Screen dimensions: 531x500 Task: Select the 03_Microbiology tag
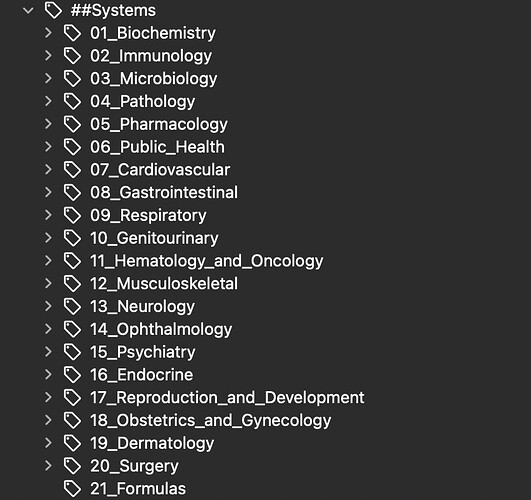coord(153,79)
